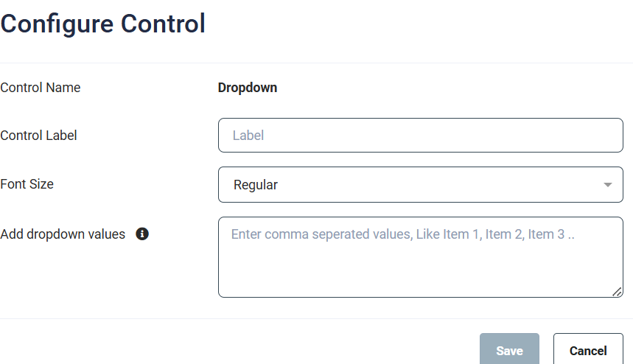Select the "Regular" value in Font Size
Viewport: 633px width, 364px height.
tap(256, 185)
